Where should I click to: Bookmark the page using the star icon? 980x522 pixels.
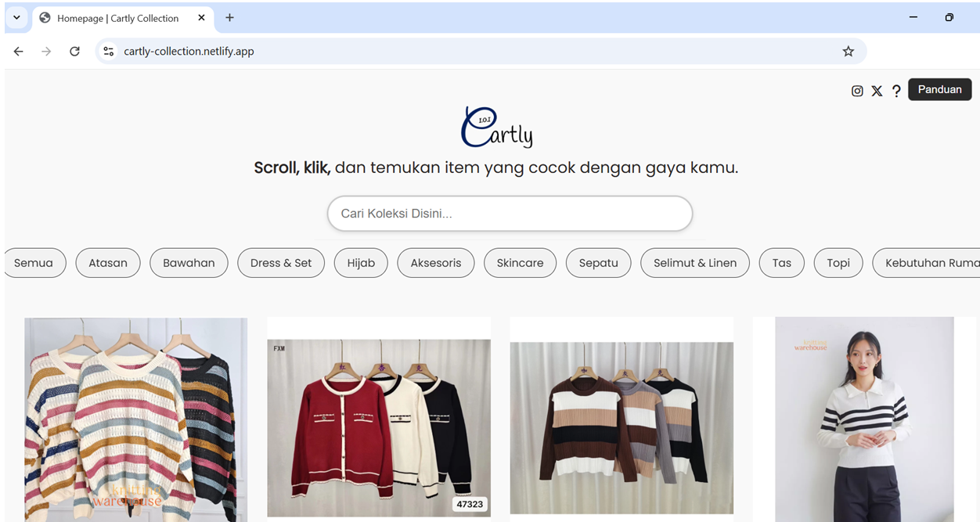tap(848, 51)
